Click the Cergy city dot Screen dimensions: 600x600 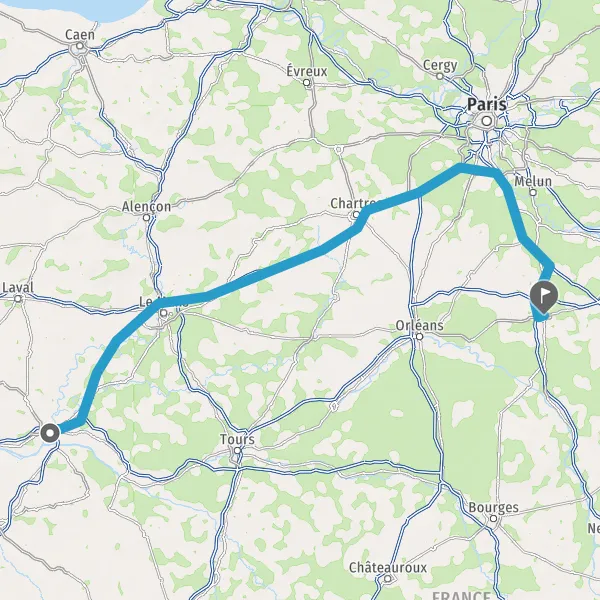coord(440,76)
